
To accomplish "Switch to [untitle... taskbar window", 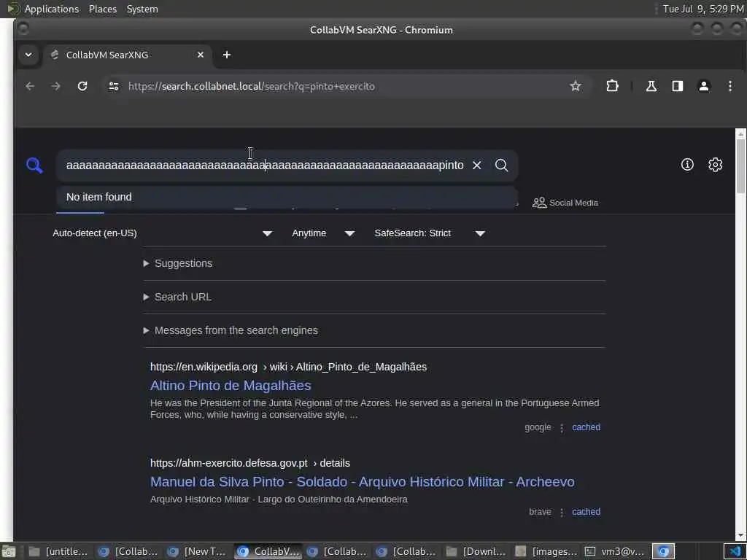I will coord(58,551).
